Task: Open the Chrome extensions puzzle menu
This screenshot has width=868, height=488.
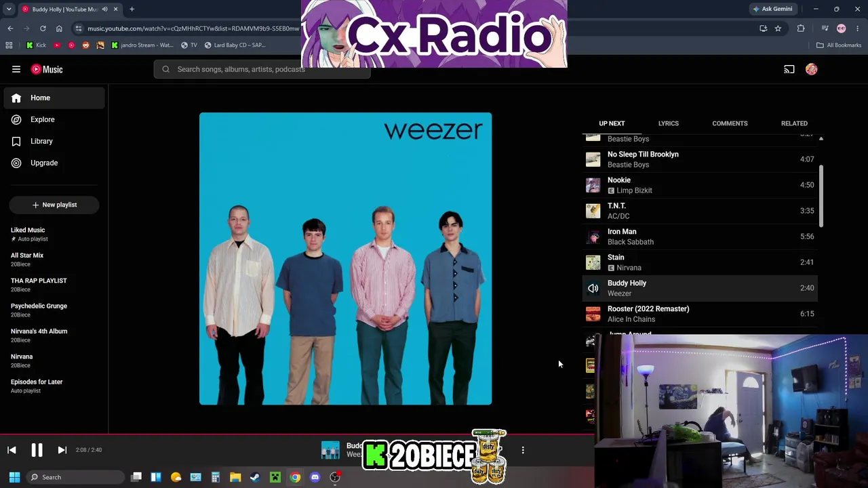Action: (801, 28)
